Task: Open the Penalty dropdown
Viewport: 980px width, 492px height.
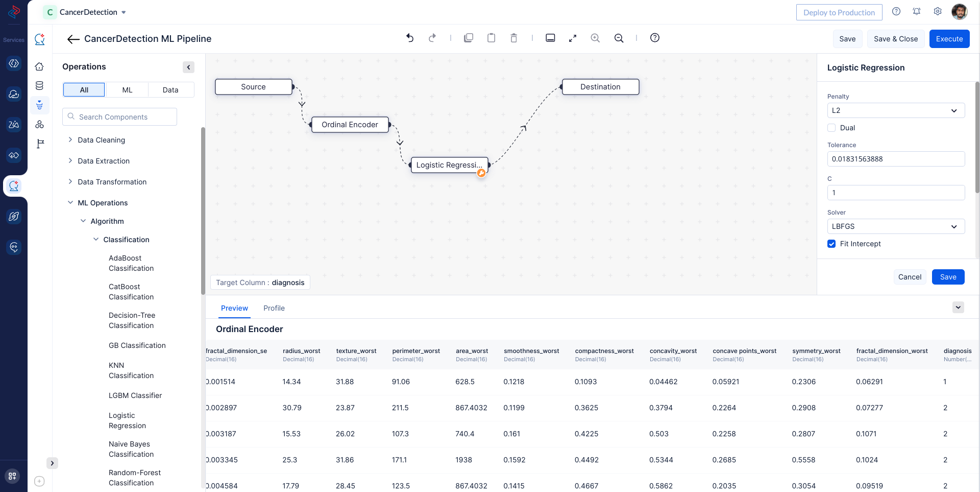Action: (x=895, y=110)
